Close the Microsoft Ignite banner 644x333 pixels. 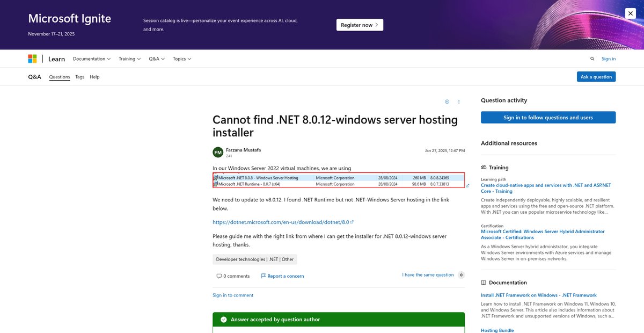631,14
